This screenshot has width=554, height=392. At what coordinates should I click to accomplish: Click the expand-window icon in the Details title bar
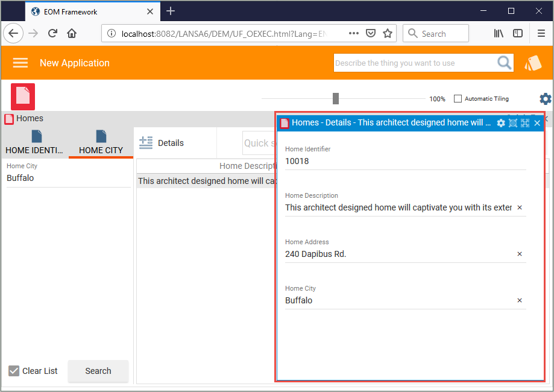click(x=525, y=123)
